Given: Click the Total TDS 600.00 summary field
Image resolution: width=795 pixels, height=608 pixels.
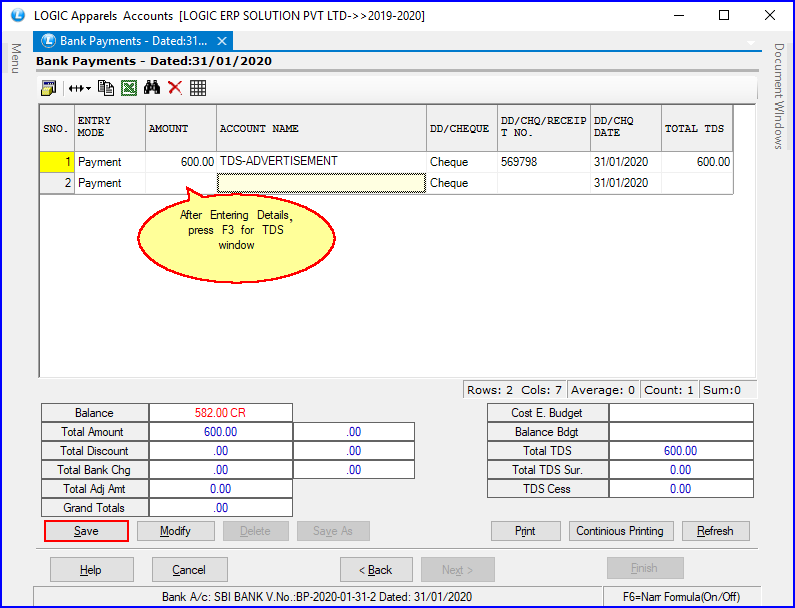Looking at the screenshot, I should [681, 451].
